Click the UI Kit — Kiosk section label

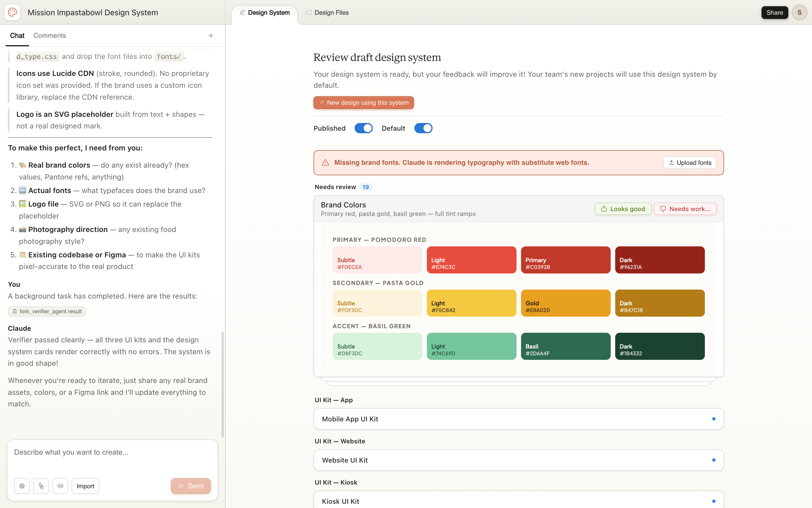(x=336, y=482)
